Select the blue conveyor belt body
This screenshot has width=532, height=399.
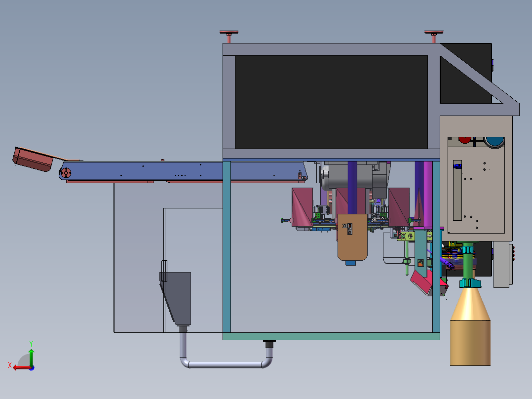(183, 170)
